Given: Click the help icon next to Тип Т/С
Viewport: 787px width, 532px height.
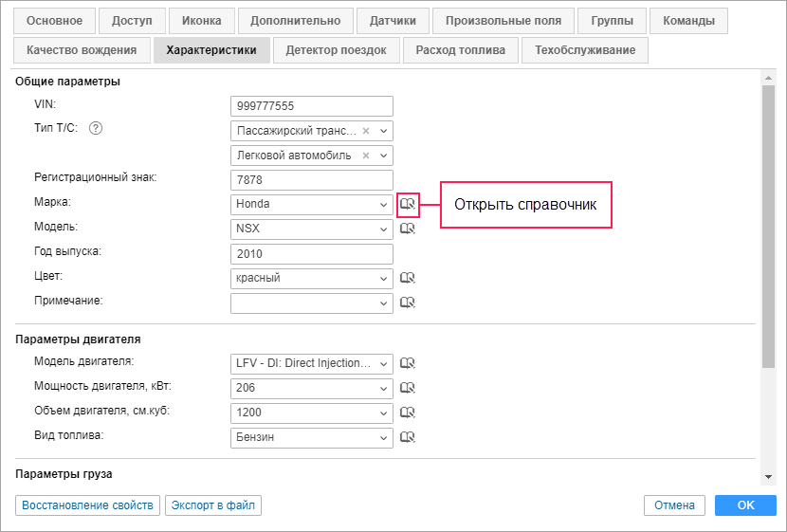Looking at the screenshot, I should pos(96,129).
